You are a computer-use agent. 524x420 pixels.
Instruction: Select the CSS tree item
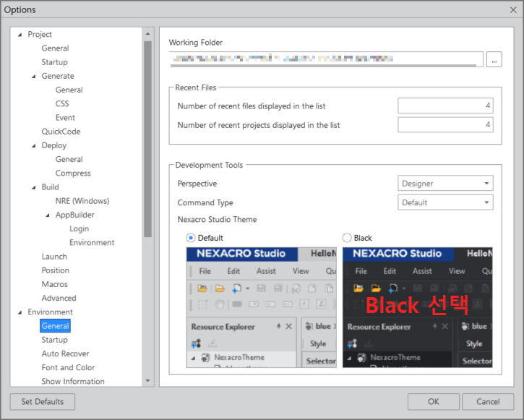pyautogui.click(x=62, y=103)
